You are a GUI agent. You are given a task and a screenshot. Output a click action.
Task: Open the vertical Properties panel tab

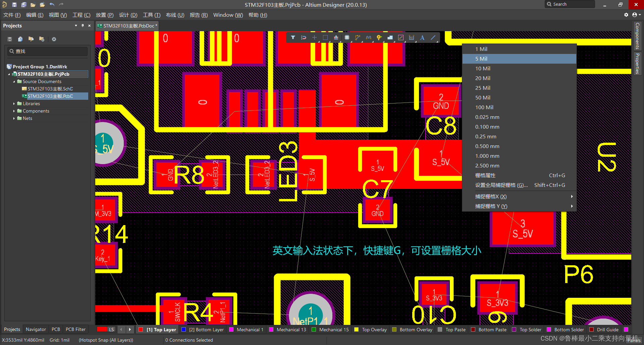(x=637, y=63)
